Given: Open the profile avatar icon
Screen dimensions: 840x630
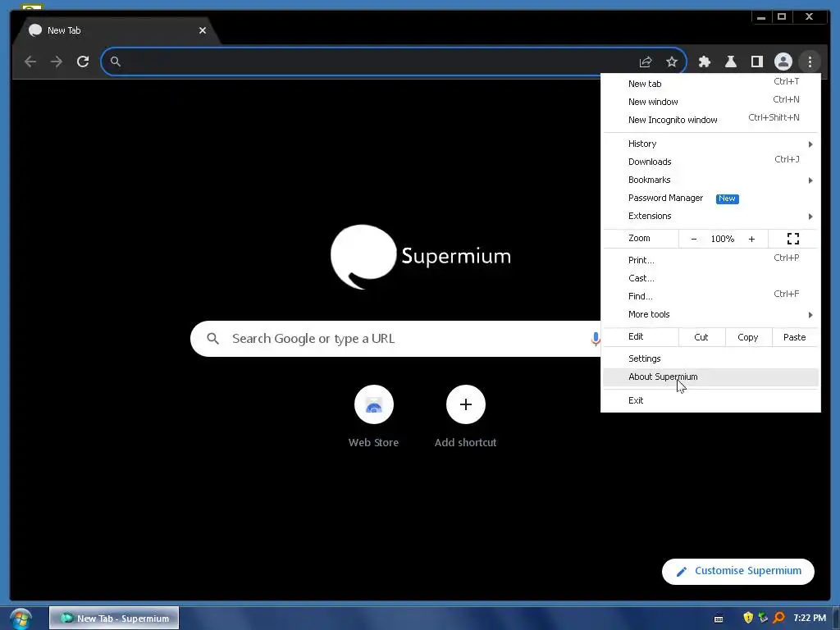Looking at the screenshot, I should coord(783,62).
